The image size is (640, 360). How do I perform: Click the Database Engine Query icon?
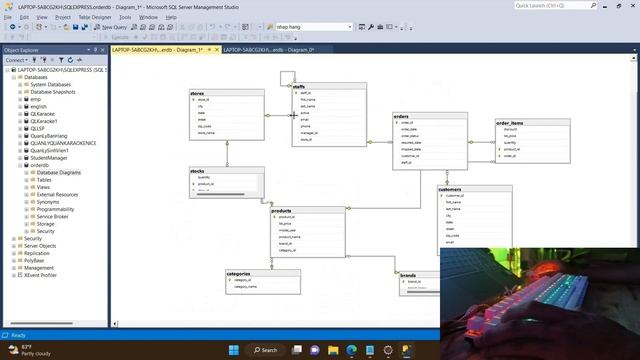click(134, 27)
